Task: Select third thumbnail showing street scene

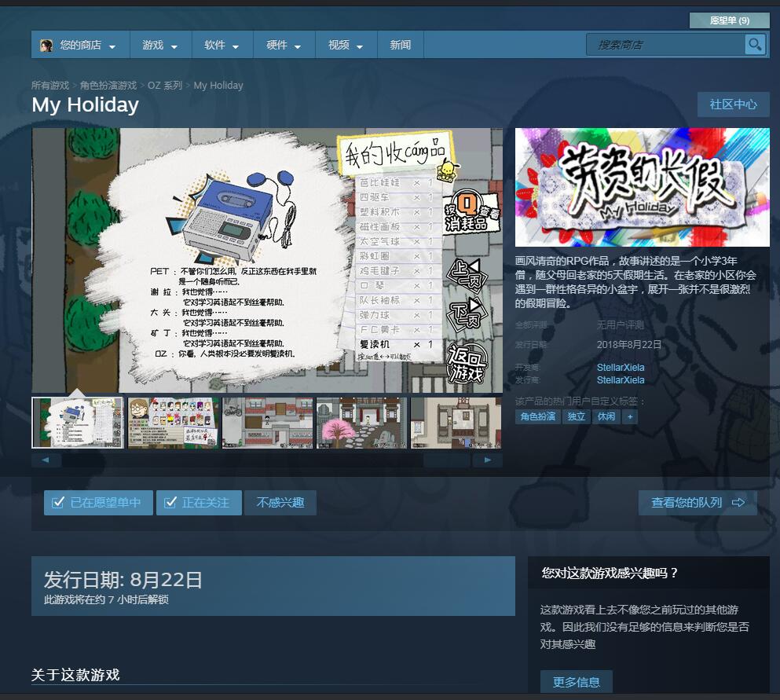Action: [x=267, y=423]
